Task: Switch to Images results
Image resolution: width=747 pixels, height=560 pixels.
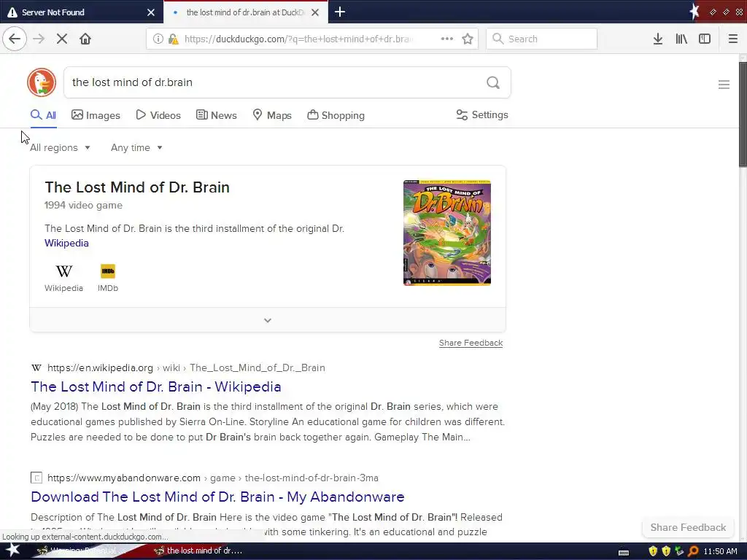Action: pos(96,115)
